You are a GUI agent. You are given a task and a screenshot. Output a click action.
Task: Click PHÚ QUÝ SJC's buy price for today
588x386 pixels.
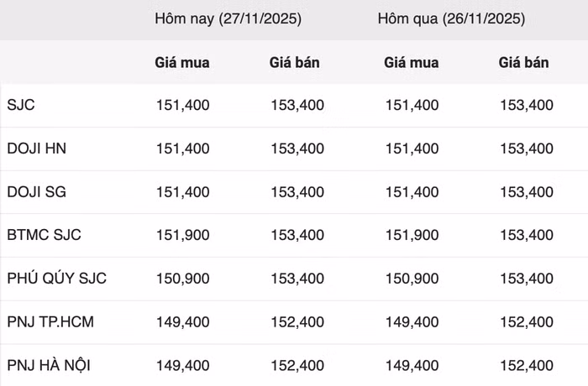coord(183,278)
